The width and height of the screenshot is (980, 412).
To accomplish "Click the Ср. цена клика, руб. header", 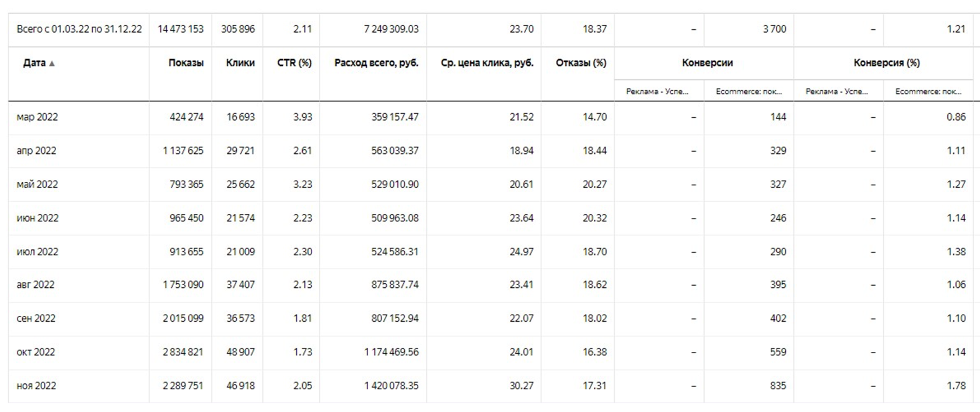I will coord(487,63).
